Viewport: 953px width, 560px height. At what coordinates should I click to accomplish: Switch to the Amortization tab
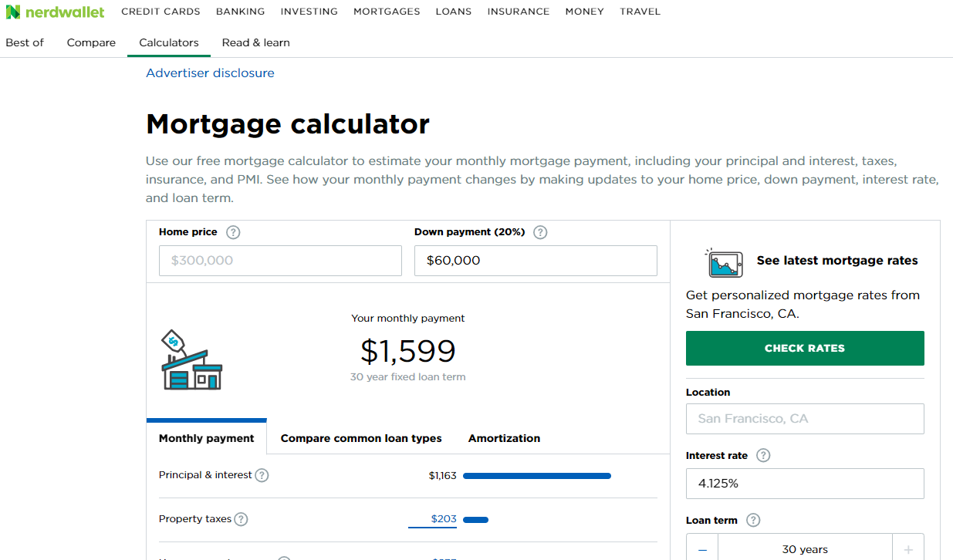click(504, 438)
